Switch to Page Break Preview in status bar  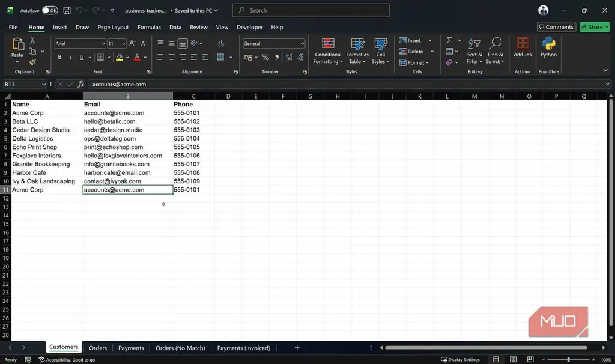tap(530, 359)
